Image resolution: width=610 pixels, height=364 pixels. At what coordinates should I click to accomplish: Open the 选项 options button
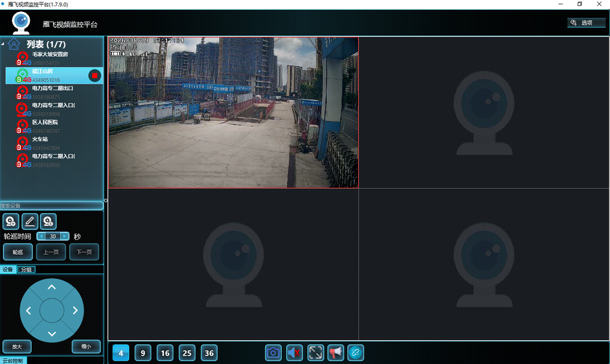pos(586,23)
